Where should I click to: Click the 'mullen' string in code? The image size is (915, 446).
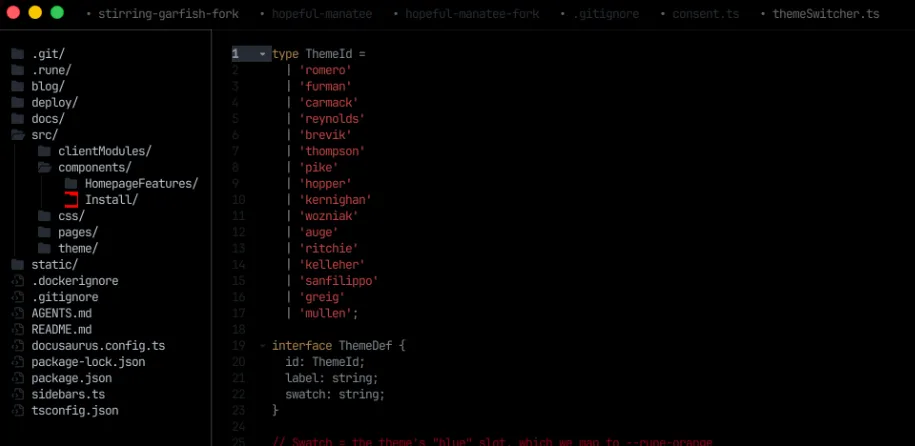click(x=326, y=313)
